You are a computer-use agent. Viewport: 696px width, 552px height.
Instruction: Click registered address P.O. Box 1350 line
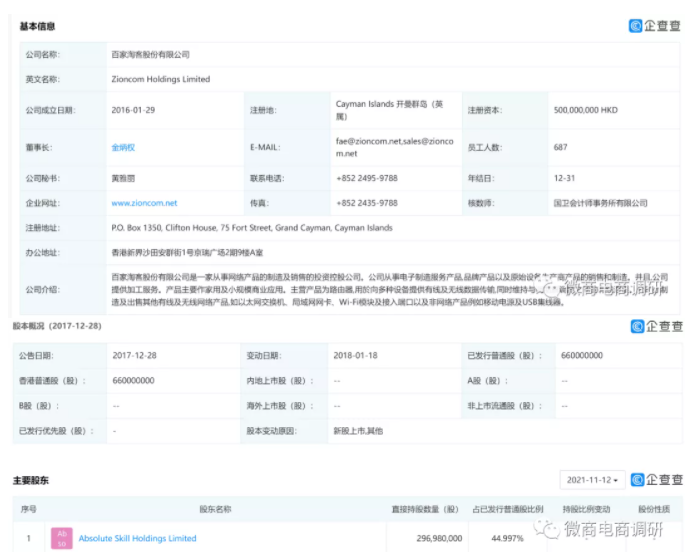pyautogui.click(x=252, y=228)
